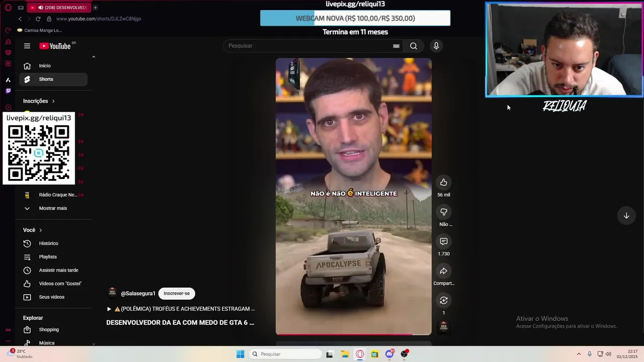Viewport: 644px width, 362px height.
Task: Show hidden tray icons chevron
Action: click(x=579, y=354)
